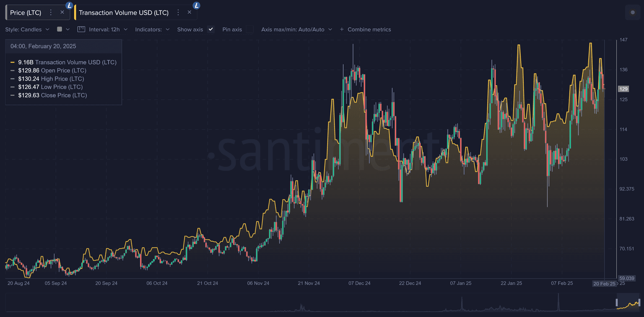This screenshot has height=317, width=644.
Task: Click the plus icon for Combine metrics
Action: 342,29
